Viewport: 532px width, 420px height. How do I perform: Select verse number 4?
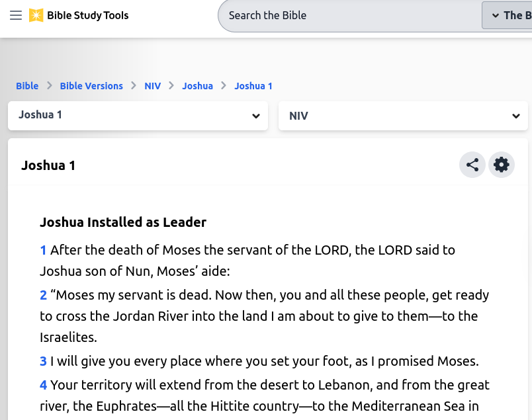pyautogui.click(x=44, y=385)
